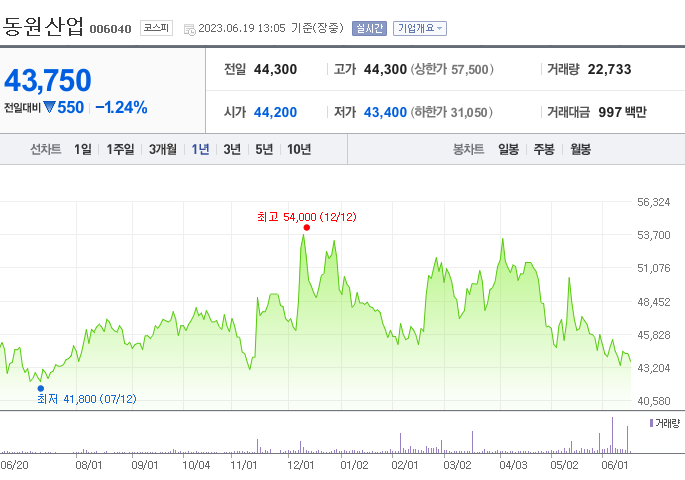Click the 상한가 57,500 text
The height and width of the screenshot is (480, 685).
point(452,69)
